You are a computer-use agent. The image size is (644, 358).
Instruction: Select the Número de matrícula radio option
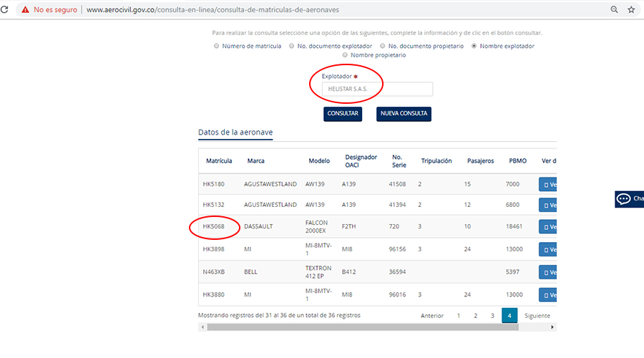tap(216, 46)
